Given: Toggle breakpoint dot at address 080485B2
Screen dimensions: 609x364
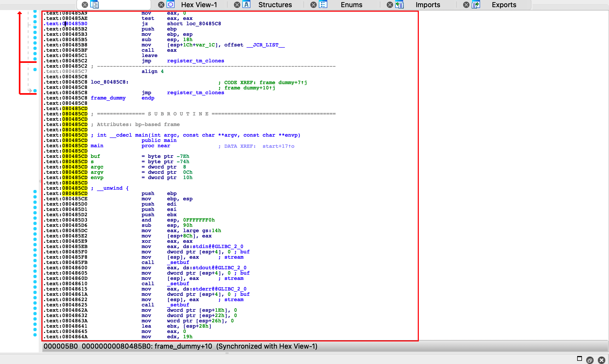Looking at the screenshot, I should coord(35,27).
